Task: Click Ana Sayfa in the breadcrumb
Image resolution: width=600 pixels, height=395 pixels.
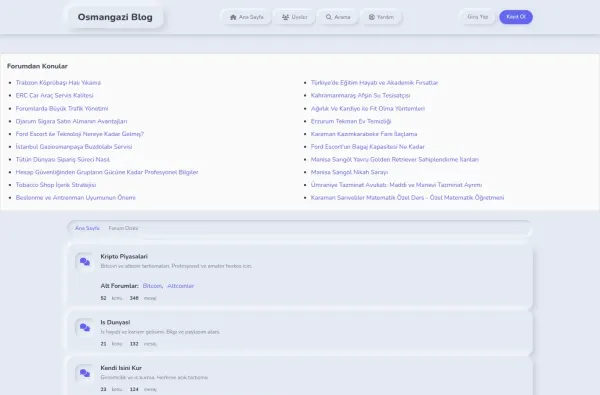Action: pyautogui.click(x=87, y=228)
